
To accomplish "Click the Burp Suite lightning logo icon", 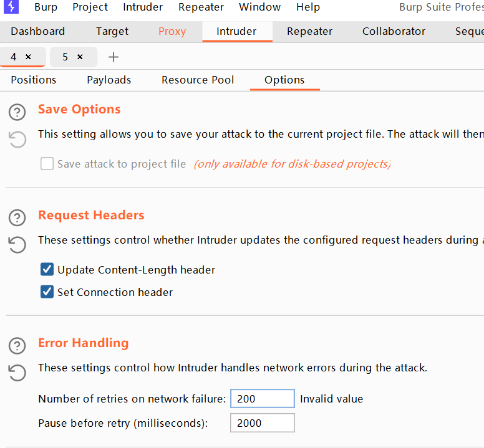I will (11, 6).
